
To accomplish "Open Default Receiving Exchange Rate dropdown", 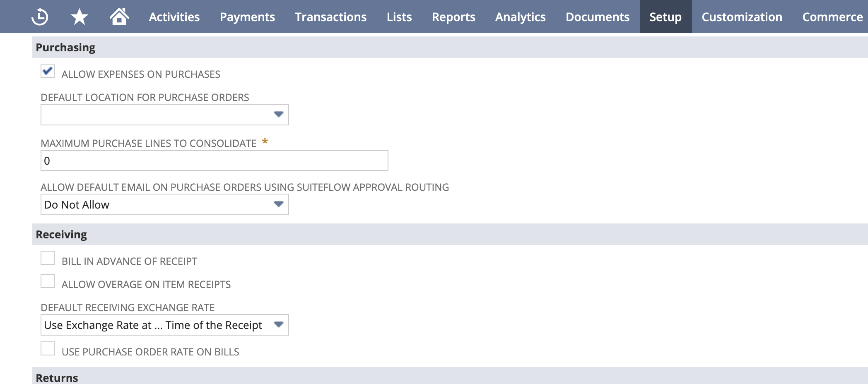I will tap(165, 325).
